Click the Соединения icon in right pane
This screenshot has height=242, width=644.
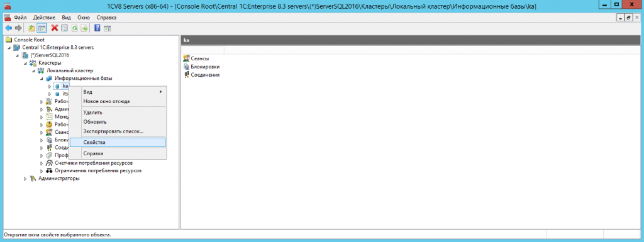point(186,75)
